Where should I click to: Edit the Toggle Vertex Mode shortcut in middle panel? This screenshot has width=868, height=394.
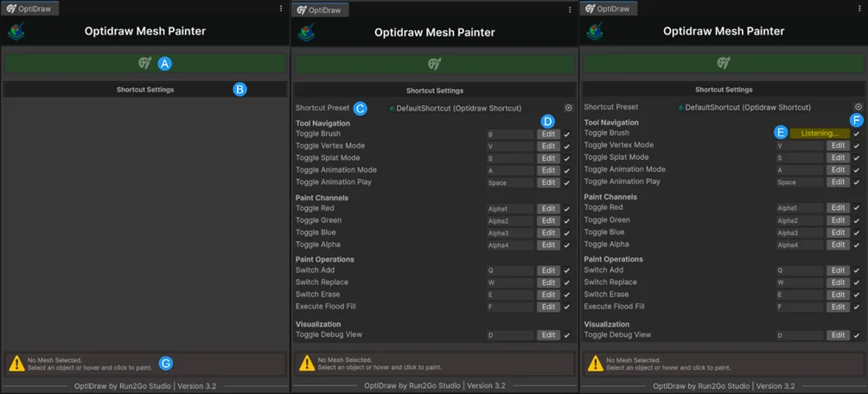(548, 146)
